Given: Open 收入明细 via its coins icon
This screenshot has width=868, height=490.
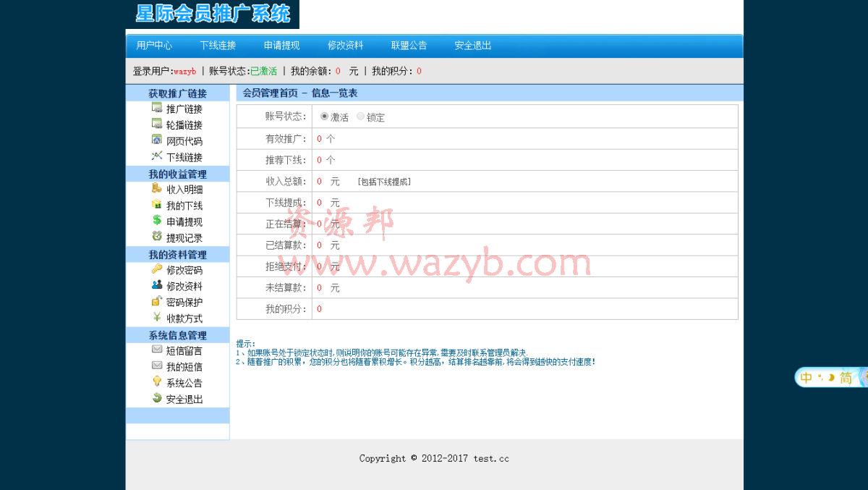Looking at the screenshot, I should point(157,188).
